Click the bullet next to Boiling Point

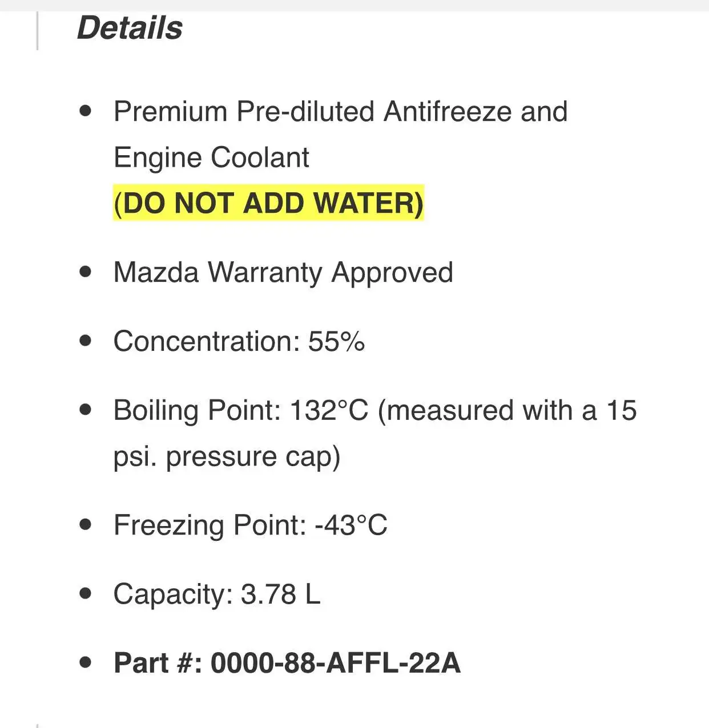pyautogui.click(x=86, y=410)
